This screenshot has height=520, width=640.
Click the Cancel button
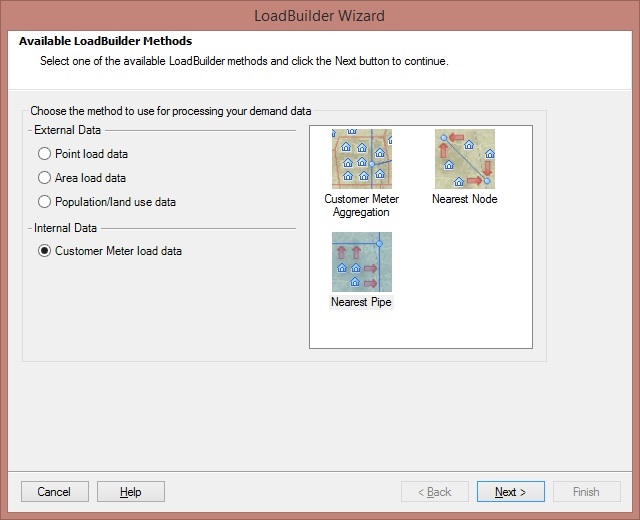[x=55, y=491]
